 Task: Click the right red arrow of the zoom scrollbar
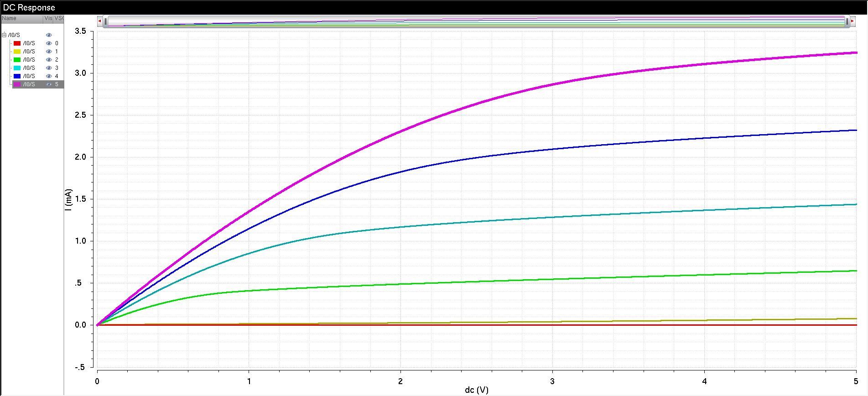852,21
